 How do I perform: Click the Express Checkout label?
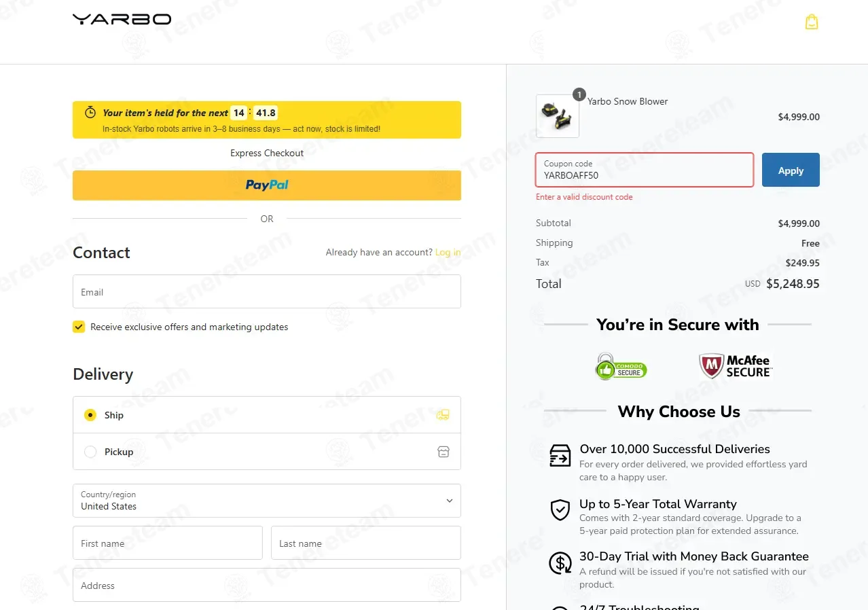(267, 153)
